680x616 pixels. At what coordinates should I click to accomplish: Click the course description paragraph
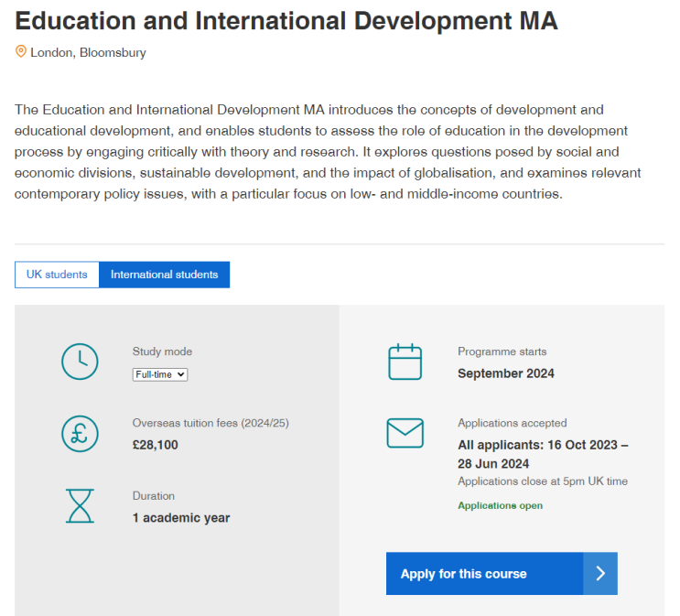pyautogui.click(x=328, y=152)
